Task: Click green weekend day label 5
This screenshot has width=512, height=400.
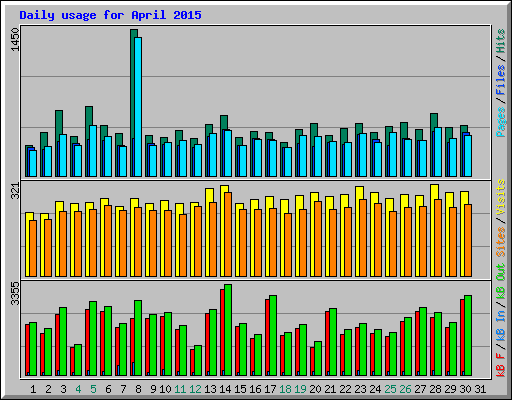Action: [x=93, y=389]
